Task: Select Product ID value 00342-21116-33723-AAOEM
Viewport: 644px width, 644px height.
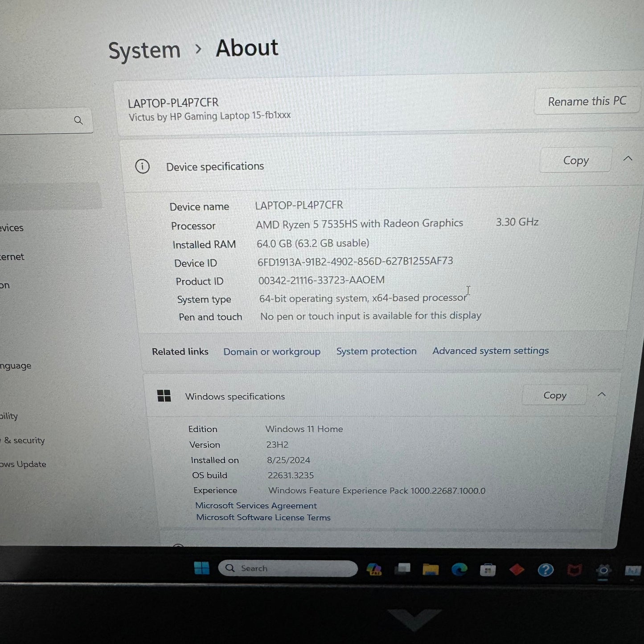Action: [321, 280]
